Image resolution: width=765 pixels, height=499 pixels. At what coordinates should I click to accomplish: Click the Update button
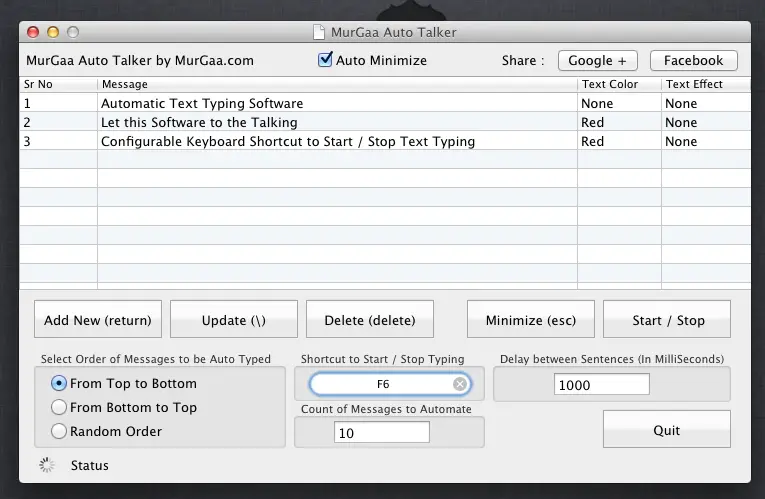pos(233,320)
